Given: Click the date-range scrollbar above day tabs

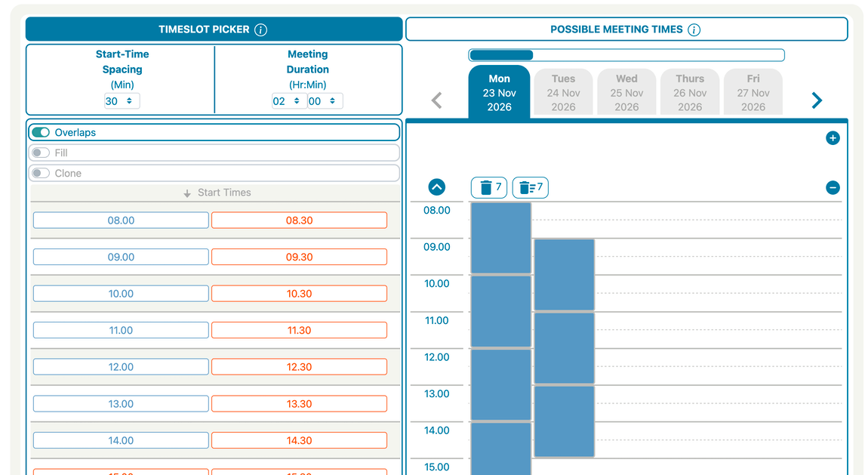Looking at the screenshot, I should click(x=626, y=55).
